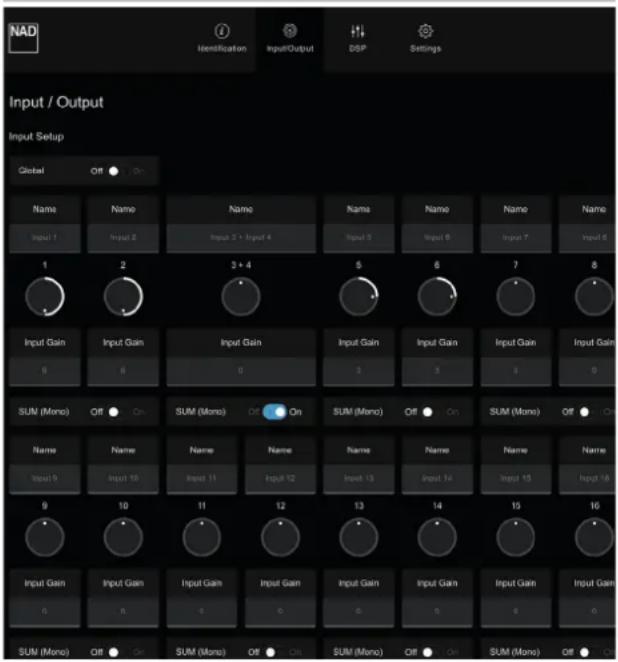Viewport: 618px width, 662px height.
Task: Click the Name field showing Input 6
Action: coord(437,238)
